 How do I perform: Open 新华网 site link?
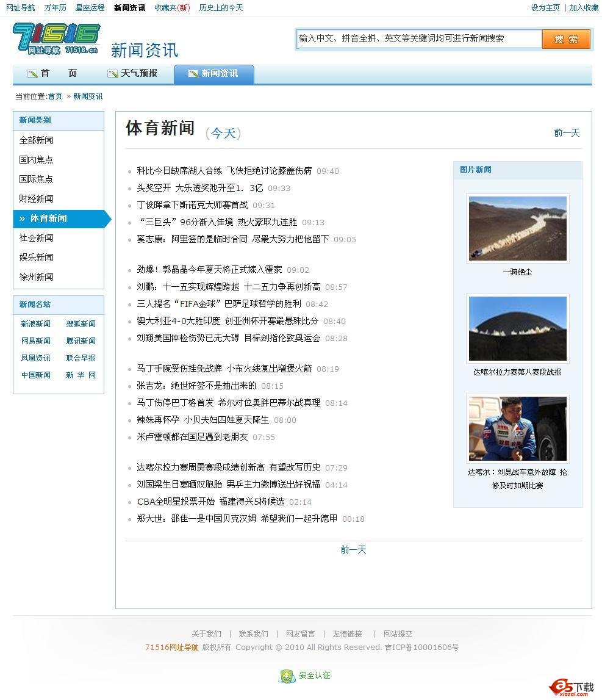(81, 375)
